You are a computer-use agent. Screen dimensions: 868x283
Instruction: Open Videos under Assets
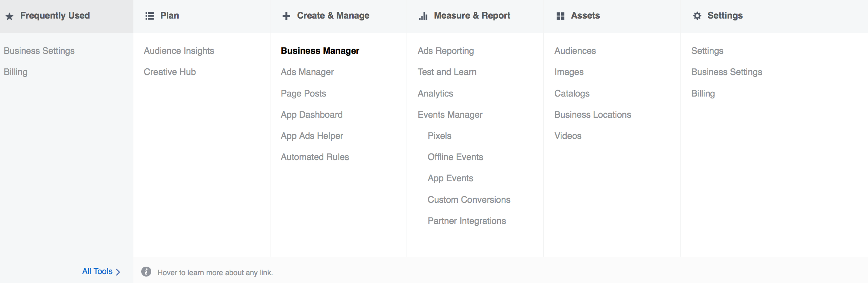[x=568, y=136]
